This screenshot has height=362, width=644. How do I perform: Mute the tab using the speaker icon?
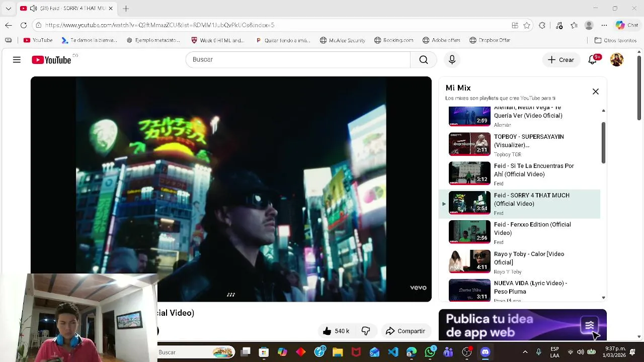tap(33, 9)
